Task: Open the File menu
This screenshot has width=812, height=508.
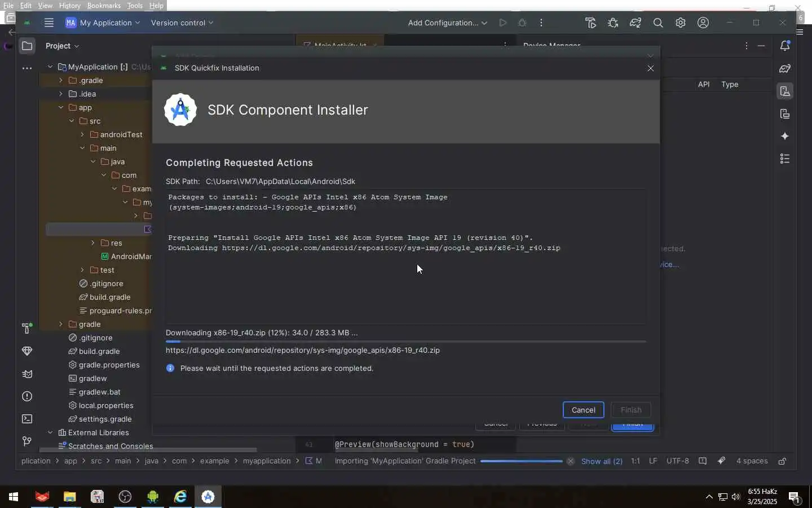Action: point(8,6)
